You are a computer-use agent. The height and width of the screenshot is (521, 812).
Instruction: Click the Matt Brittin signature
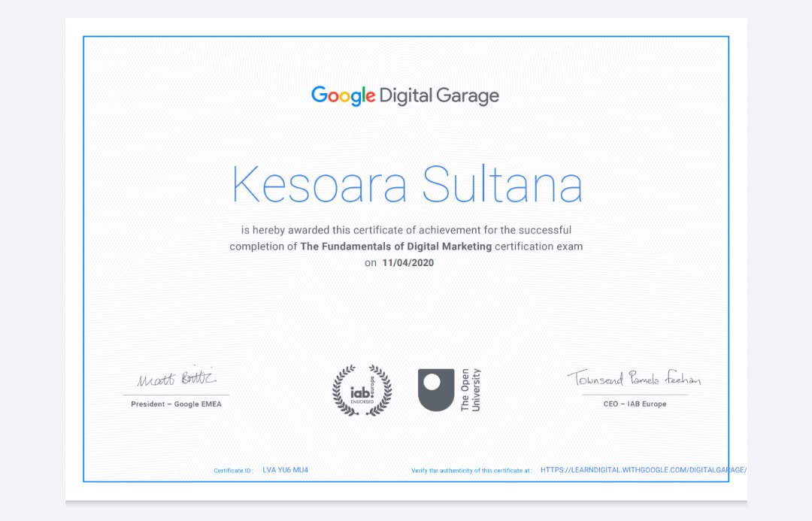coord(177,378)
